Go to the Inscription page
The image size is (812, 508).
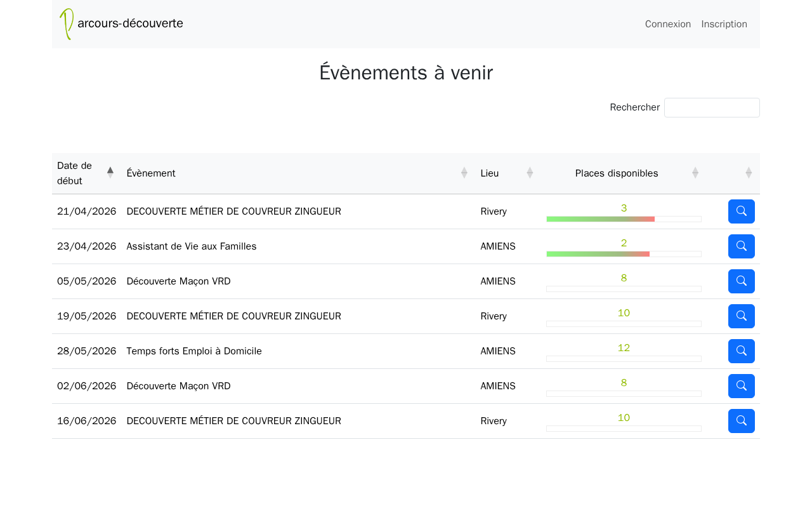[724, 24]
